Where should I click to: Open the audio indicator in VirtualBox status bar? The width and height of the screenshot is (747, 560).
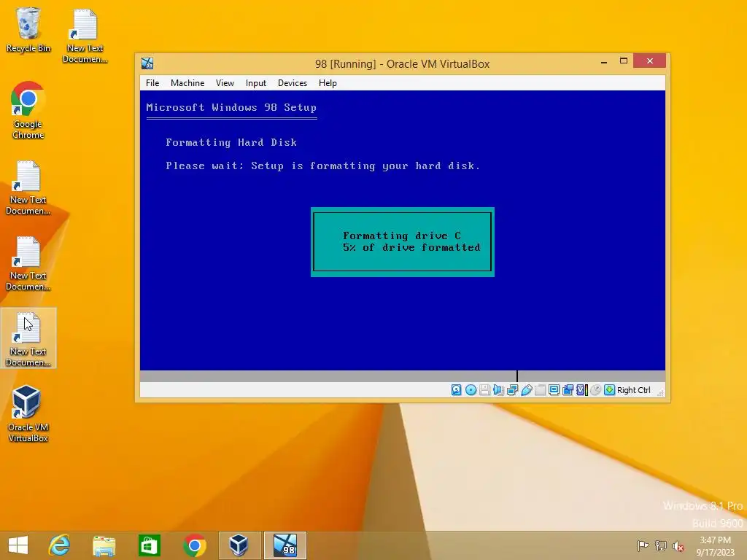tap(498, 390)
